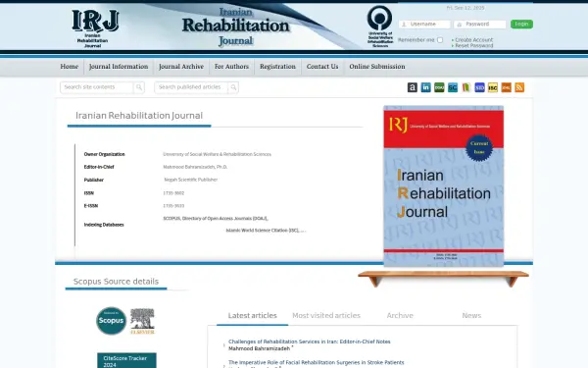Click the Scopus Source details heading

116,282
